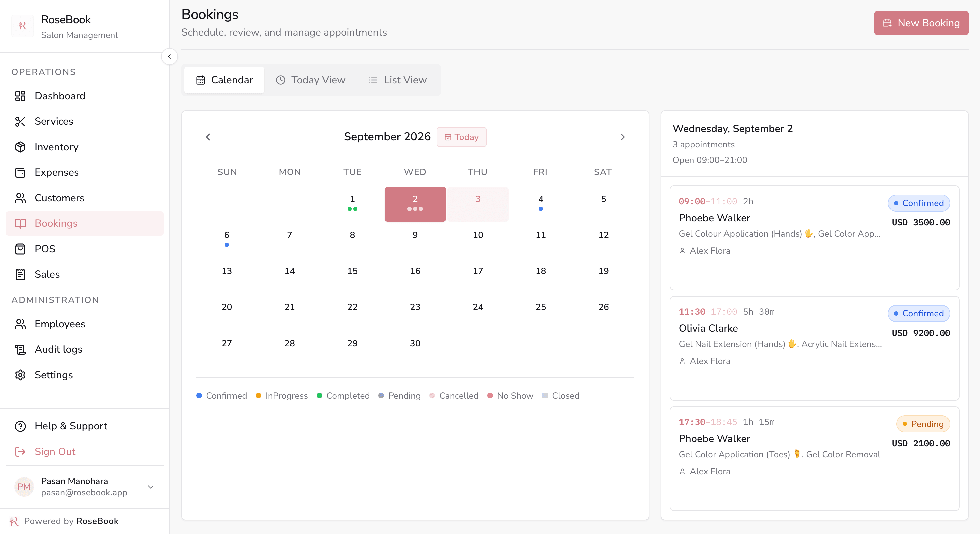980x534 pixels.
Task: Select September 1 on the calendar
Action: point(352,204)
